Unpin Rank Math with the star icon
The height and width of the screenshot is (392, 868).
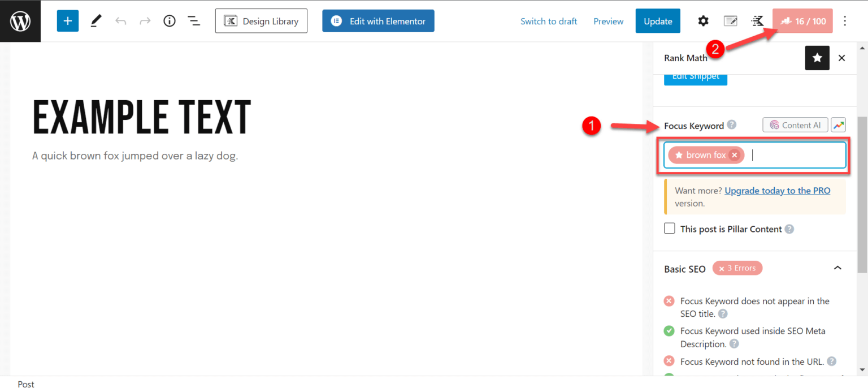coord(817,58)
